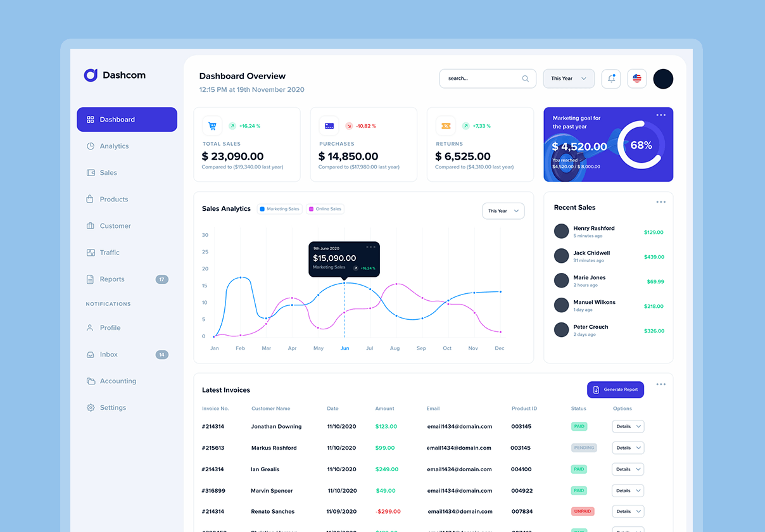Click the notification bell icon
The width and height of the screenshot is (765, 532).
[x=610, y=78]
